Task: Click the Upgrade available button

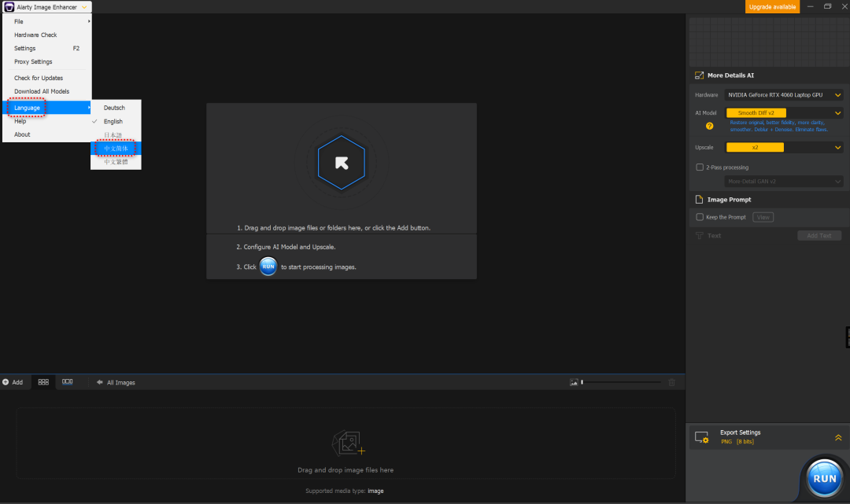Action: click(772, 7)
